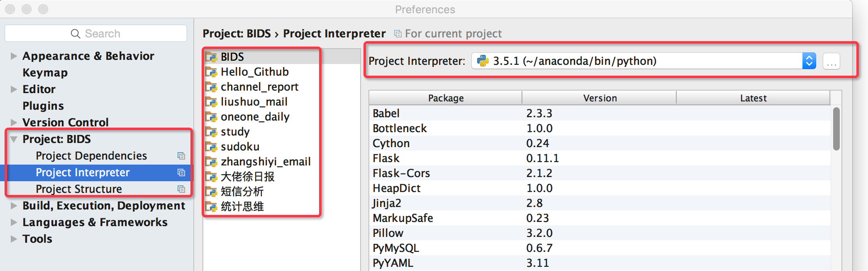Click the channel_report project folder icon
This screenshot has width=868, height=271.
click(211, 87)
